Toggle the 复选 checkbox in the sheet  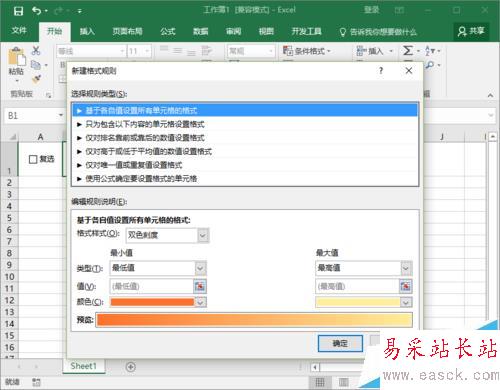33,159
